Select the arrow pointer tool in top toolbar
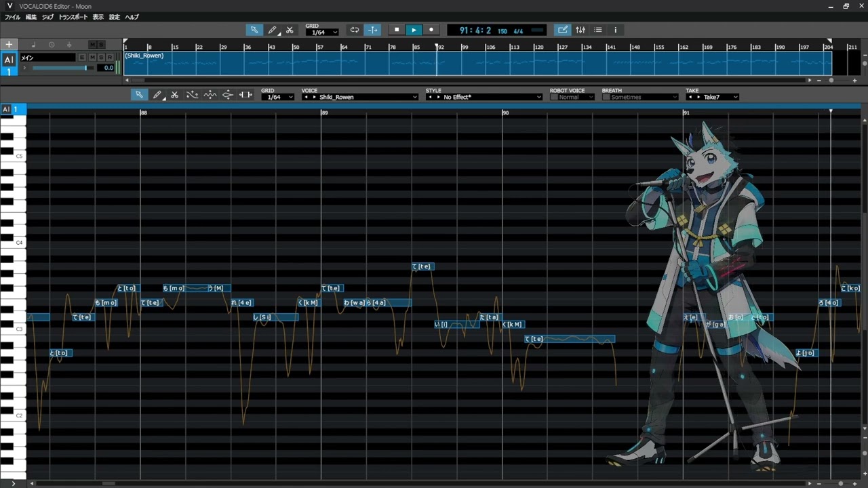Viewport: 868px width, 488px height. tap(254, 30)
